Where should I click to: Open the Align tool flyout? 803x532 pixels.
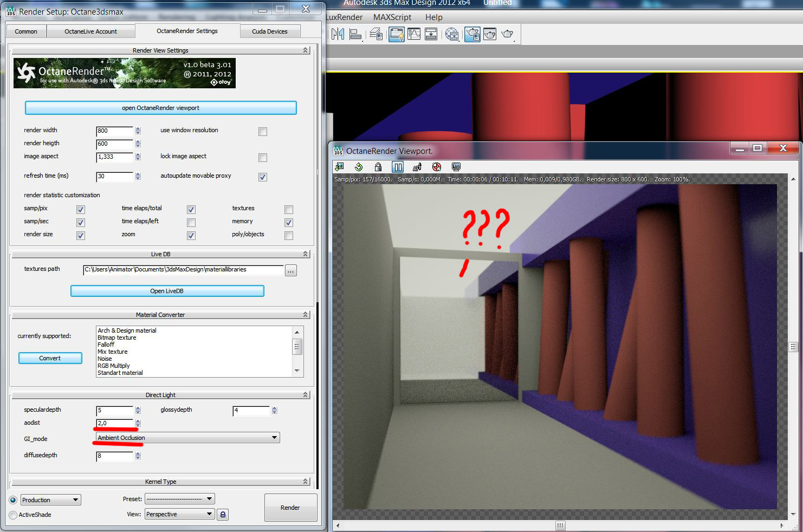[355, 35]
